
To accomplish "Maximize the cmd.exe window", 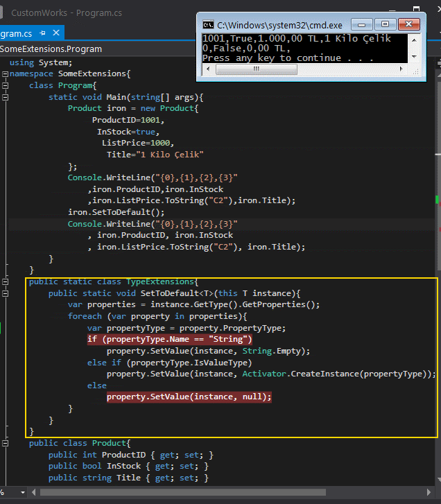I will (386, 24).
